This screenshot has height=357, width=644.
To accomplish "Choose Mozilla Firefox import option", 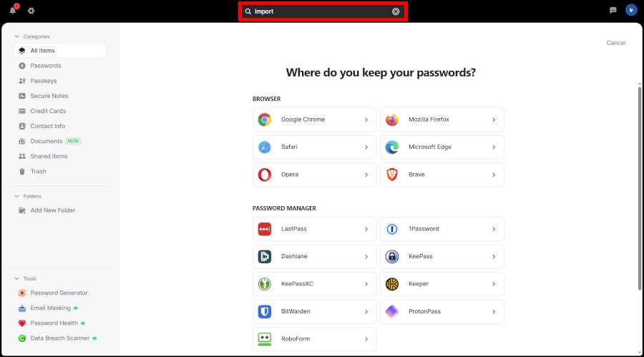I will [x=441, y=119].
